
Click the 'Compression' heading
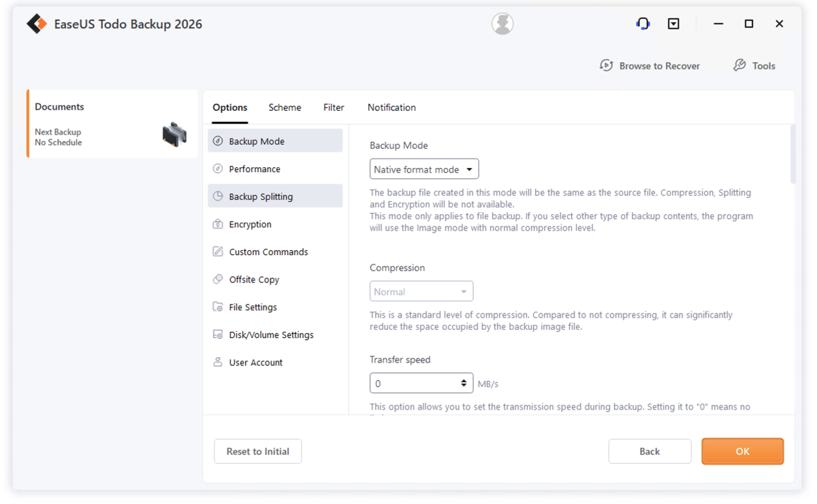tap(398, 268)
